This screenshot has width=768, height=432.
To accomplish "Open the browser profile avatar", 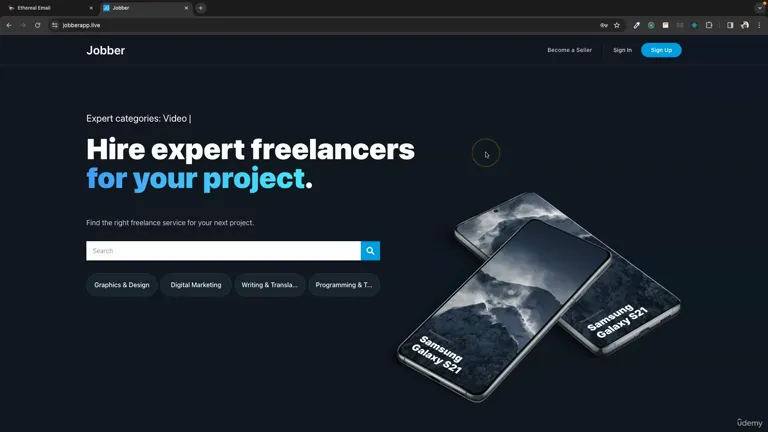I will [745, 25].
